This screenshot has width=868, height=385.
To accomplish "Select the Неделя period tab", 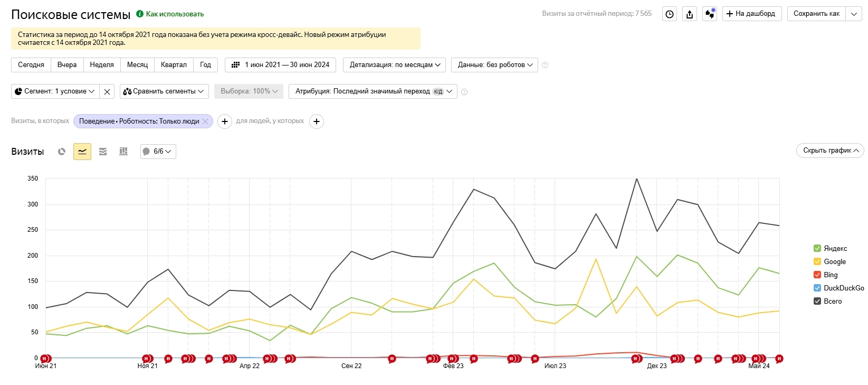I will point(102,65).
